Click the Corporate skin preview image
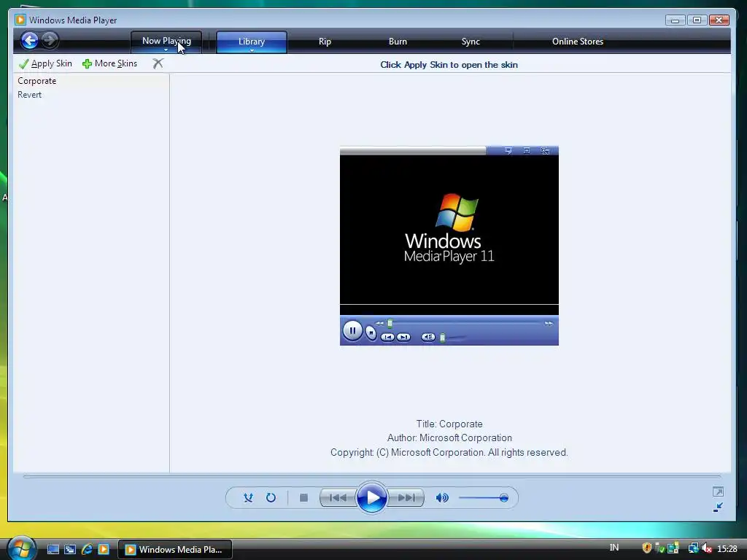 [x=449, y=246]
